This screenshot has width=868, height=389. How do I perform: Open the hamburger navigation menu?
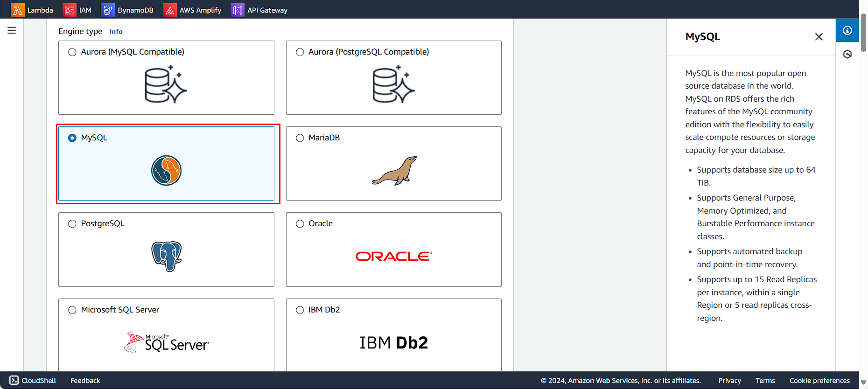[12, 30]
